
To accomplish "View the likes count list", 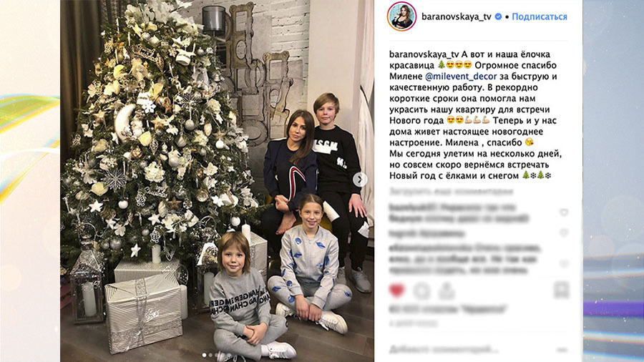I will pos(449,309).
